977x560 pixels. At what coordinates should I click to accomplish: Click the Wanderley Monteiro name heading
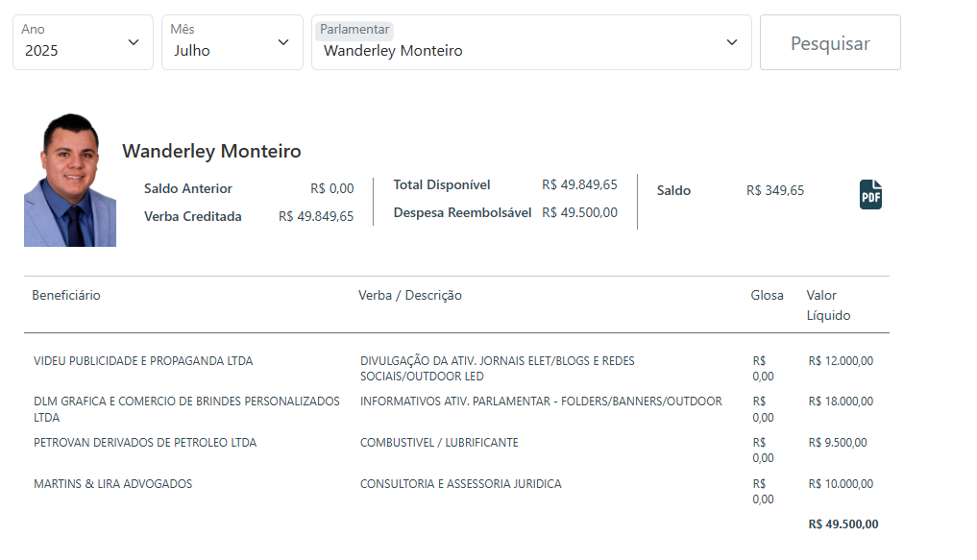pos(211,152)
